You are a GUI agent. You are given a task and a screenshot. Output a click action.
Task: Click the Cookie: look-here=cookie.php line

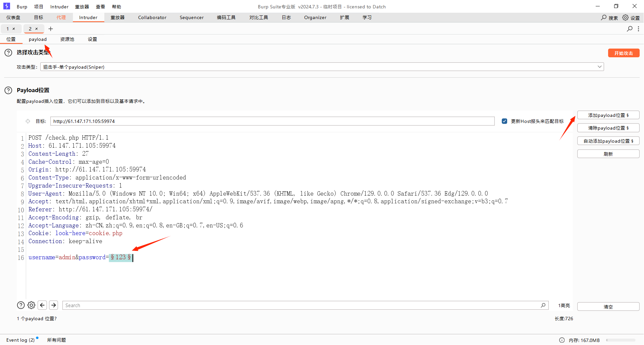[75, 233]
